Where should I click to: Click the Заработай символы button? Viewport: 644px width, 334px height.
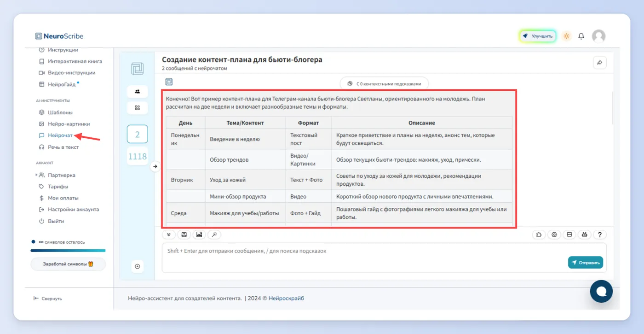(68, 264)
